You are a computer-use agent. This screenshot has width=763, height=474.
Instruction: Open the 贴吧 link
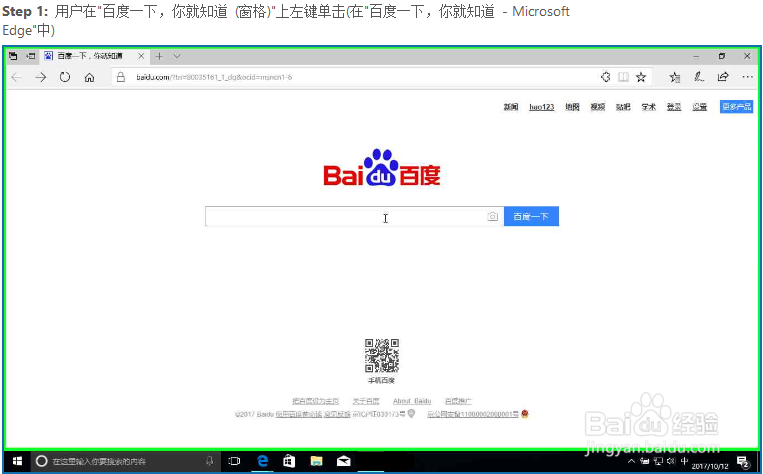(x=623, y=107)
